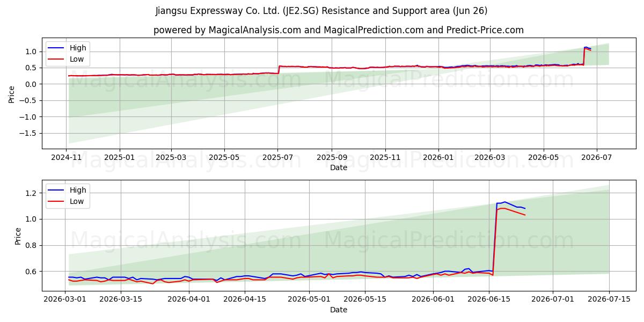
Task: Click the '2026-01' x-axis tick label
Action: pos(438,157)
